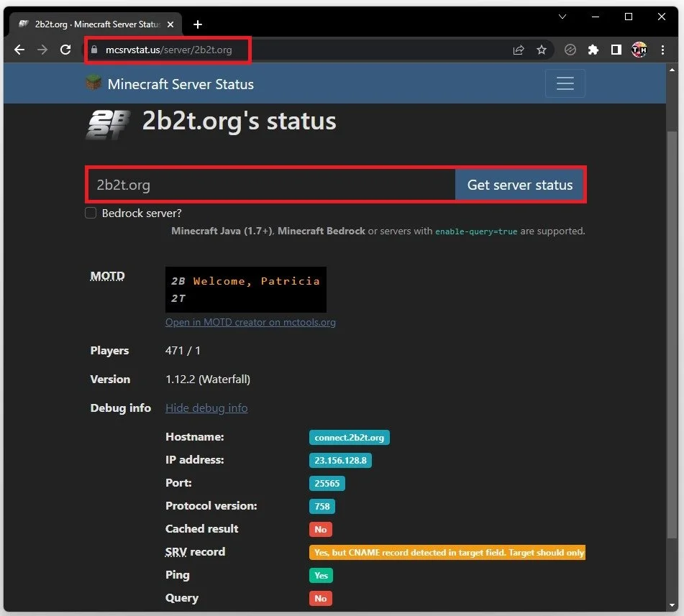The height and width of the screenshot is (616, 684).
Task: Click the padlock site info icon
Action: click(94, 50)
